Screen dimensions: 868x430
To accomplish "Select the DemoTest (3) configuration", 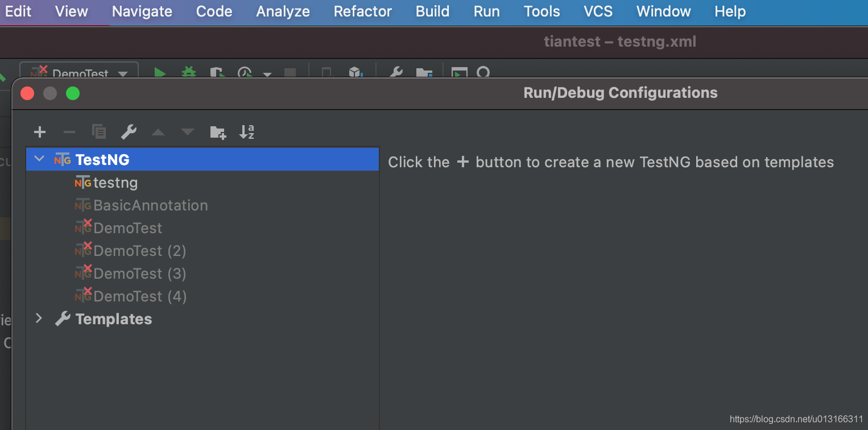I will click(x=202, y=274).
